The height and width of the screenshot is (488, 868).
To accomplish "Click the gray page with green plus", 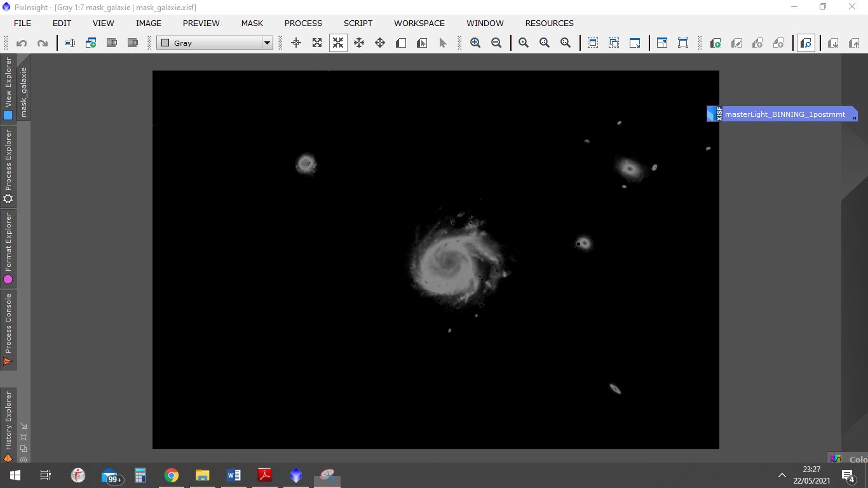I will pos(715,43).
